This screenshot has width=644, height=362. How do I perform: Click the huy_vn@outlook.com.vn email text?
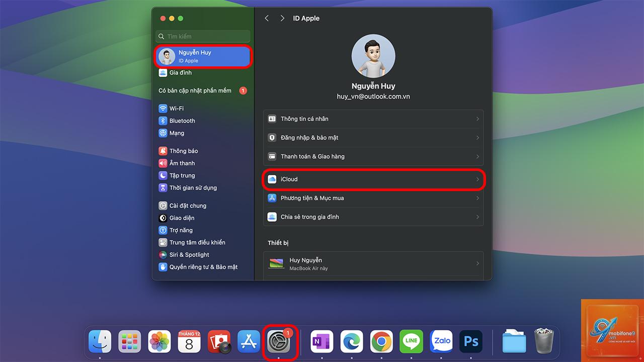click(x=373, y=97)
